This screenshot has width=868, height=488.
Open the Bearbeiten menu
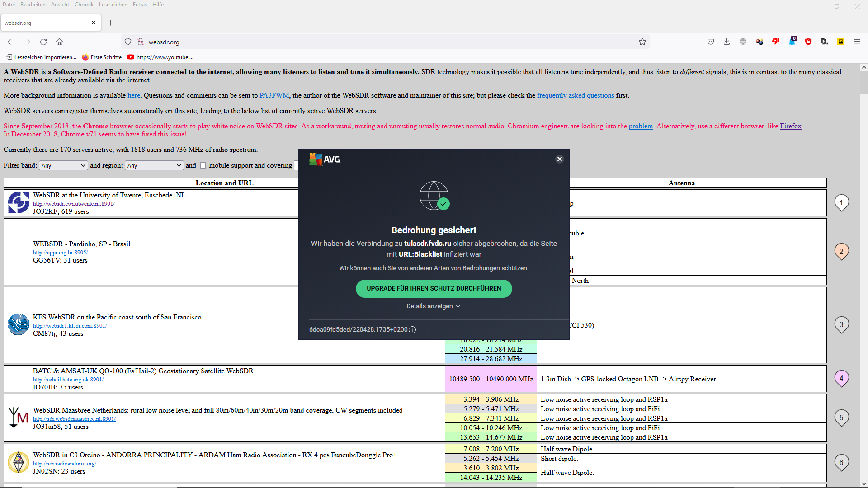(33, 5)
